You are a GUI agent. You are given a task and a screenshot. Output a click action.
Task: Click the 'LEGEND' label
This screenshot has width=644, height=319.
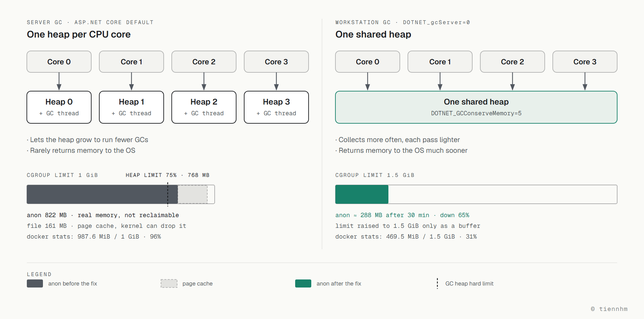39,274
